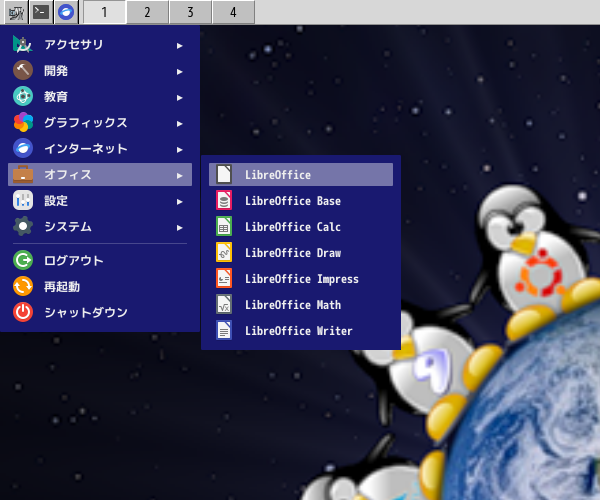
Task: Click the オフィス submenu arrow
Action: [179, 176]
